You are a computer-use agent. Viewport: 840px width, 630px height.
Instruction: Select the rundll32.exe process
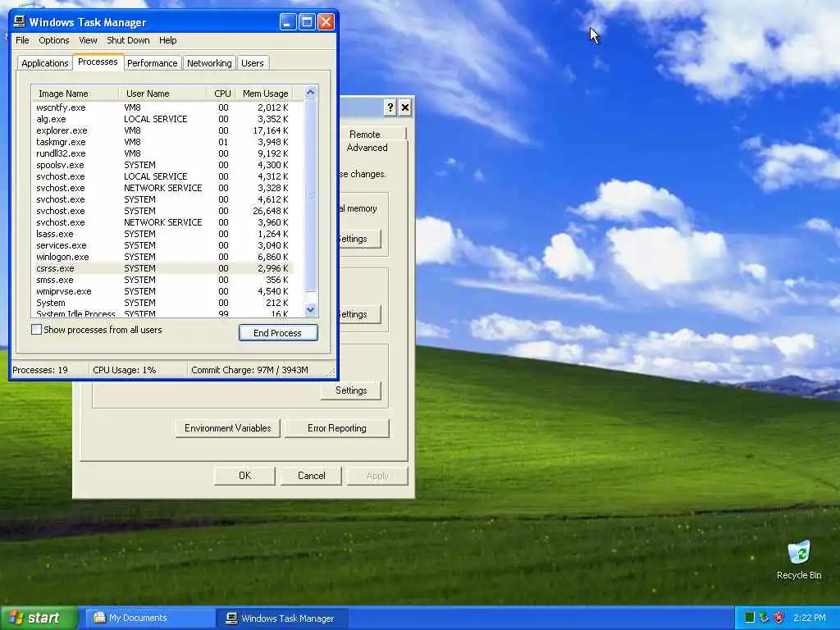(x=162, y=153)
